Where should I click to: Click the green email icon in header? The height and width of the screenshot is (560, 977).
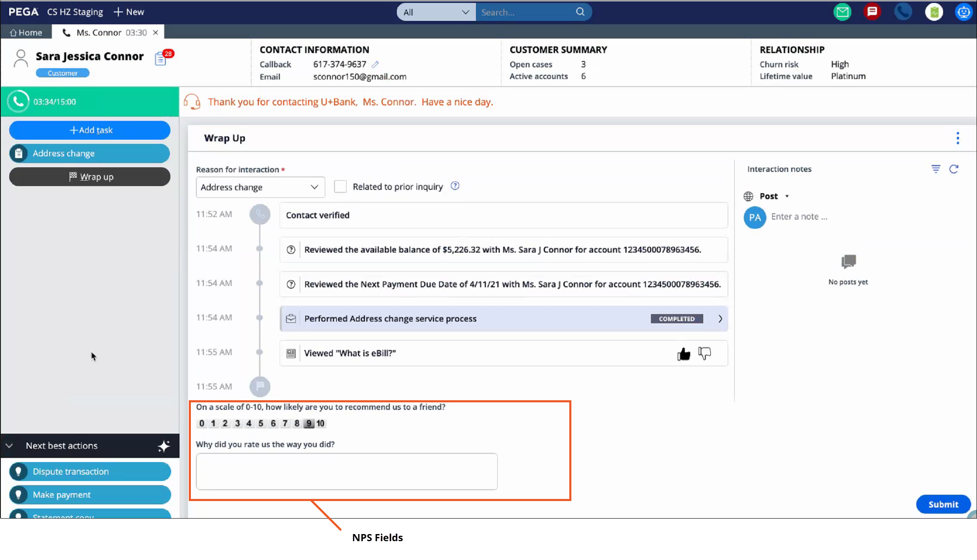(x=842, y=12)
